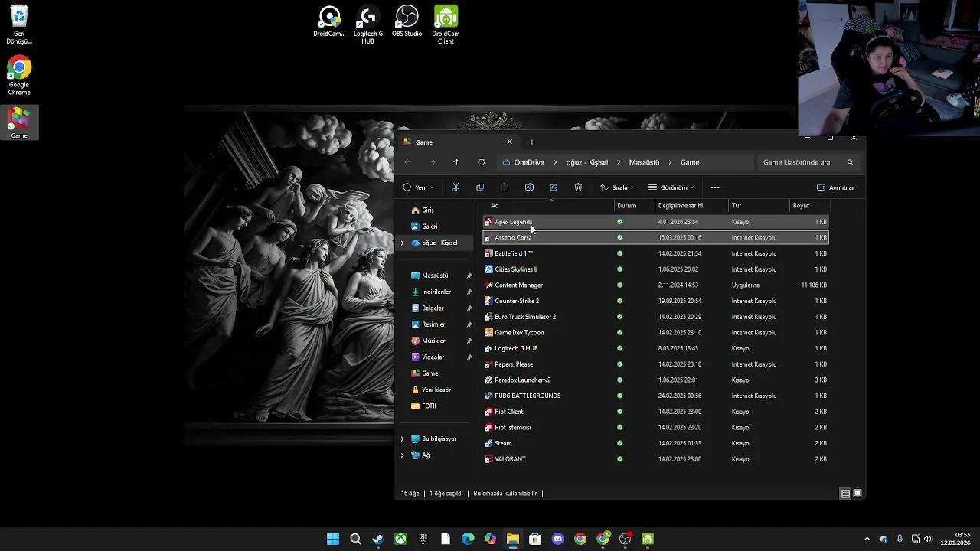Open DroidCam Client desktop shortcut
Image resolution: width=980 pixels, height=551 pixels.
446,25
